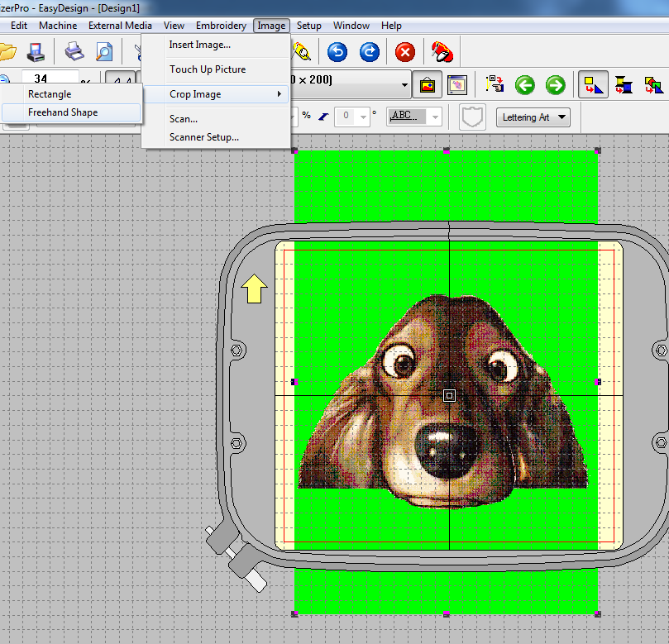The height and width of the screenshot is (644, 669).
Task: Click the blue Undo button
Action: [337, 52]
